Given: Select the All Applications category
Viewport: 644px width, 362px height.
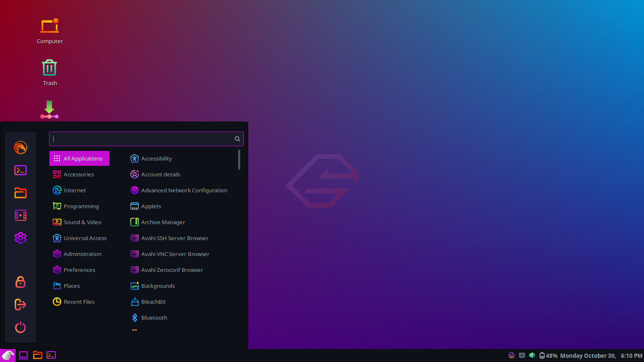Looking at the screenshot, I should (79, 158).
